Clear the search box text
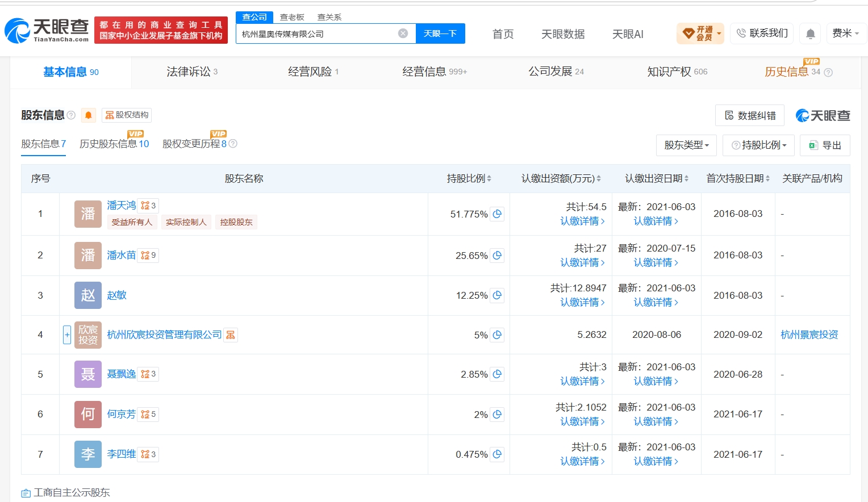 [x=403, y=34]
